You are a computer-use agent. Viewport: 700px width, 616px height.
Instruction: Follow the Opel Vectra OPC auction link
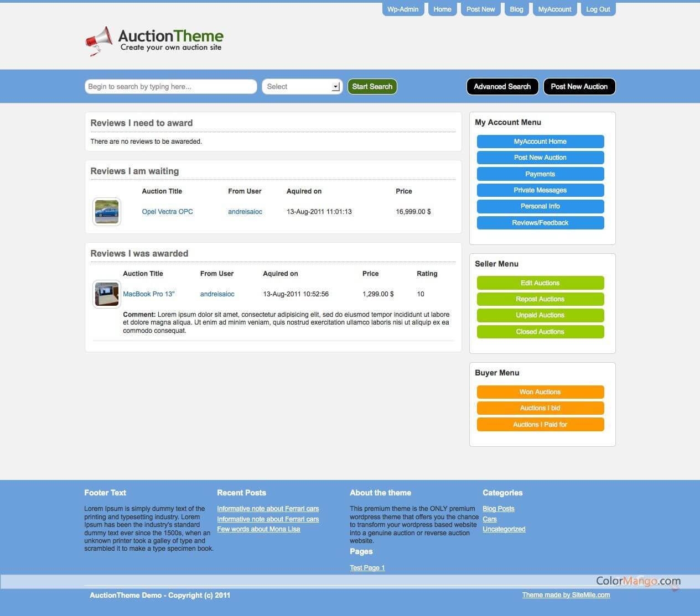[167, 212]
